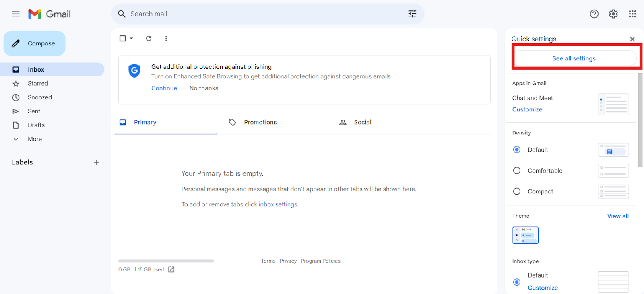The width and height of the screenshot is (644, 294).
Task: Switch to the Primary tab
Action: pyautogui.click(x=166, y=122)
